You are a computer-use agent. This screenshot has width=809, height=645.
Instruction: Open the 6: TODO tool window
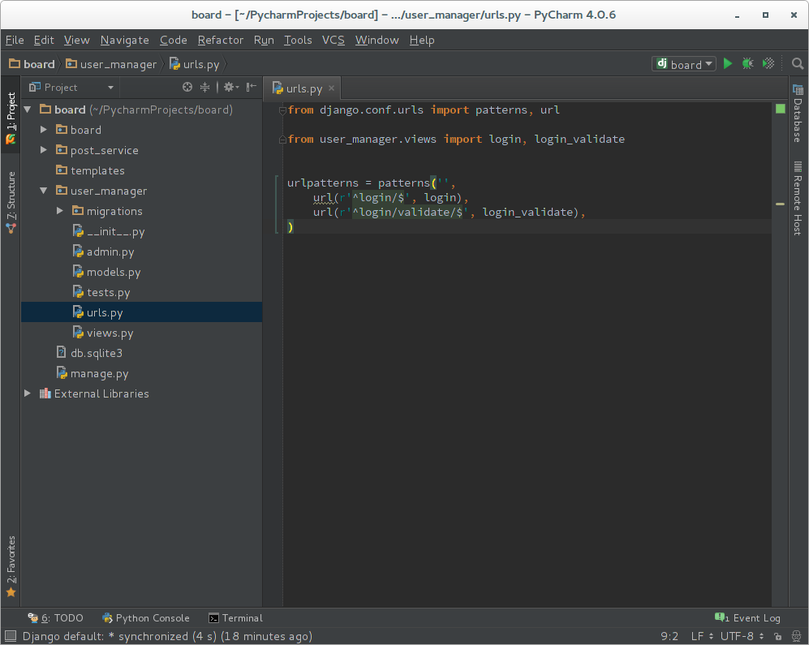point(55,618)
